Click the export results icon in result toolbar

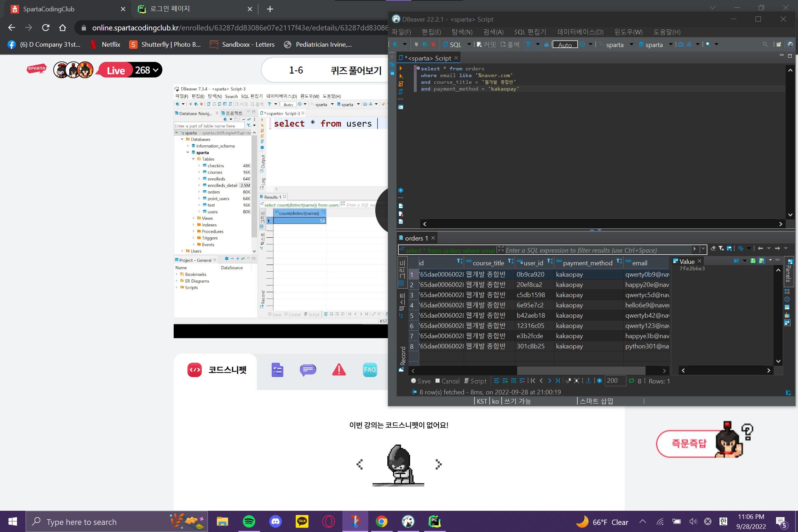point(588,381)
